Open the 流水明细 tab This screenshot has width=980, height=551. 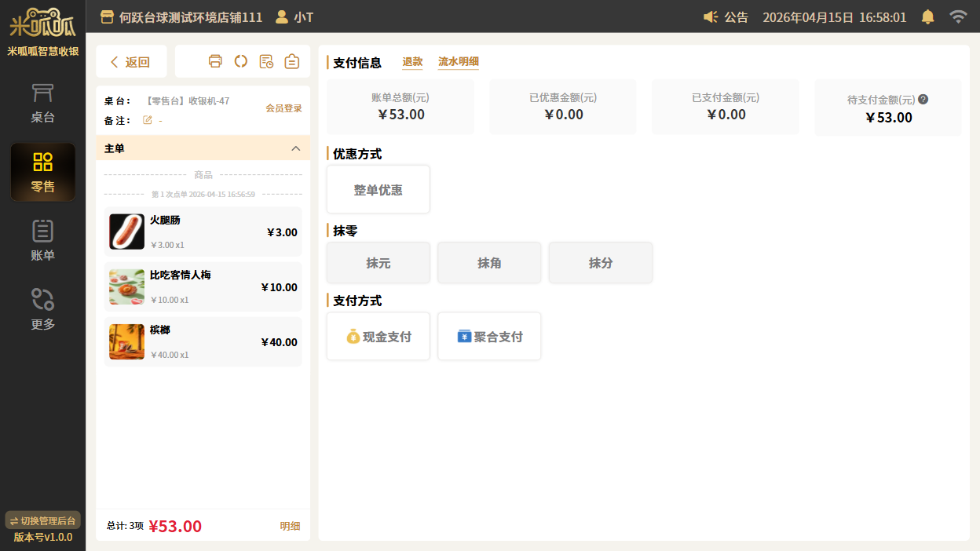coord(458,62)
